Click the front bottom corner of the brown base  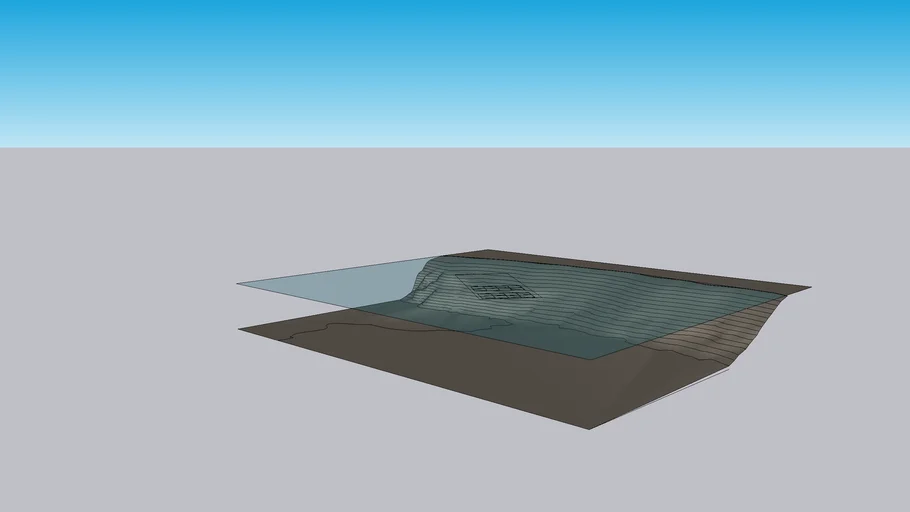[589, 428]
